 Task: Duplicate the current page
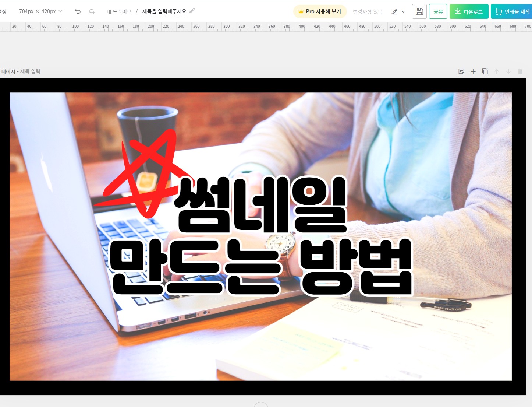pyautogui.click(x=485, y=71)
